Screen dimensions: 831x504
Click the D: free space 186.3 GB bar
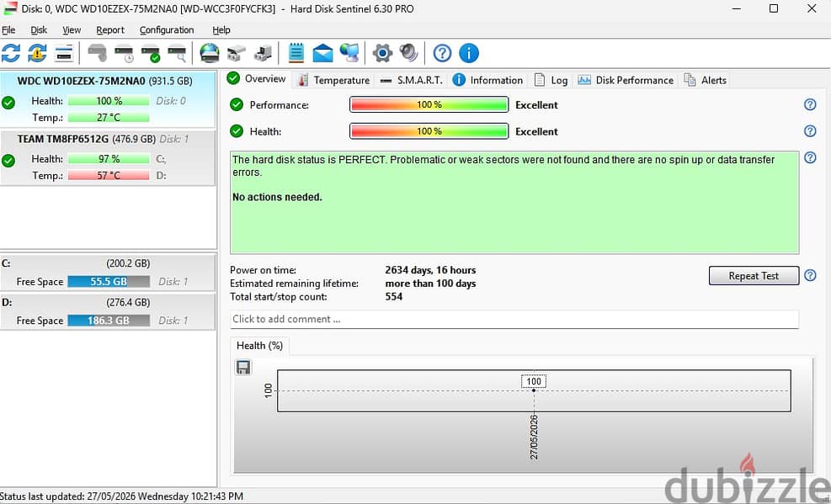pyautogui.click(x=109, y=321)
